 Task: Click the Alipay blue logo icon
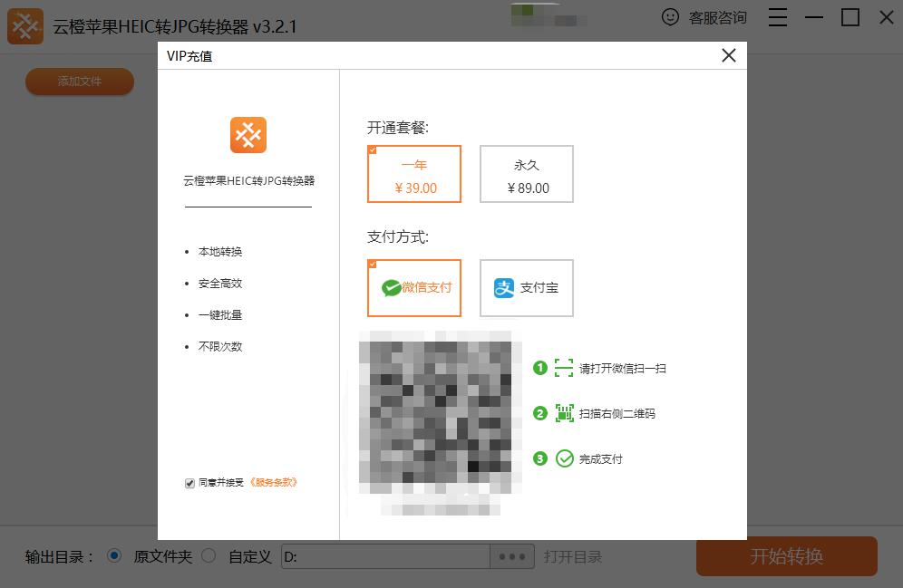click(504, 288)
